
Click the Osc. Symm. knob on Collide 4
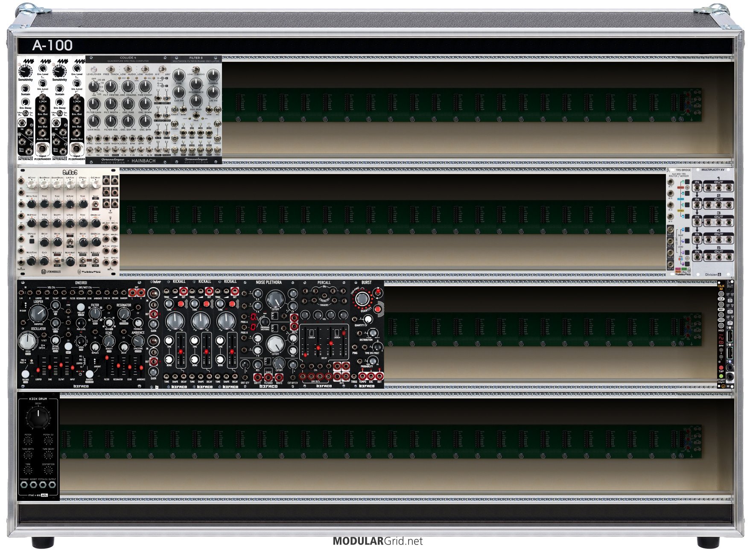(145, 104)
